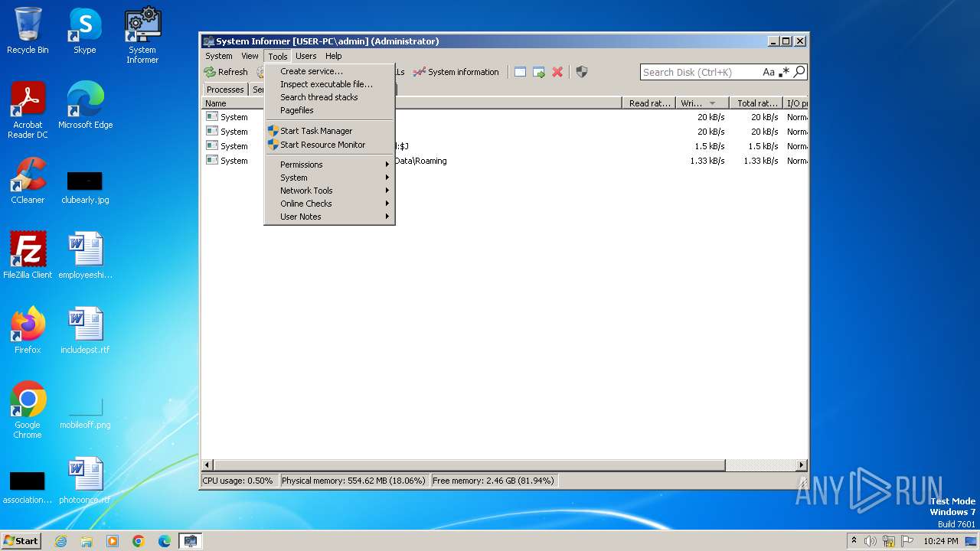The width and height of the screenshot is (980, 551).
Task: Choose Inspect executable file... menu entry
Action: (329, 84)
